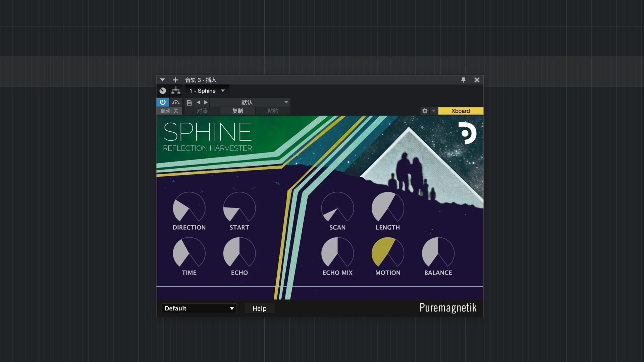Open the Default preset dropdown
The image size is (644, 362).
199,308
